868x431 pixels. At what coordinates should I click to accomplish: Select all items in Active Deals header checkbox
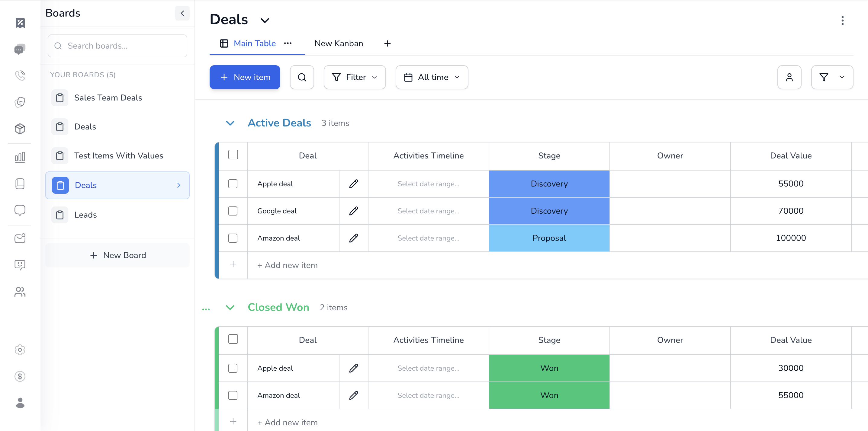pos(233,155)
